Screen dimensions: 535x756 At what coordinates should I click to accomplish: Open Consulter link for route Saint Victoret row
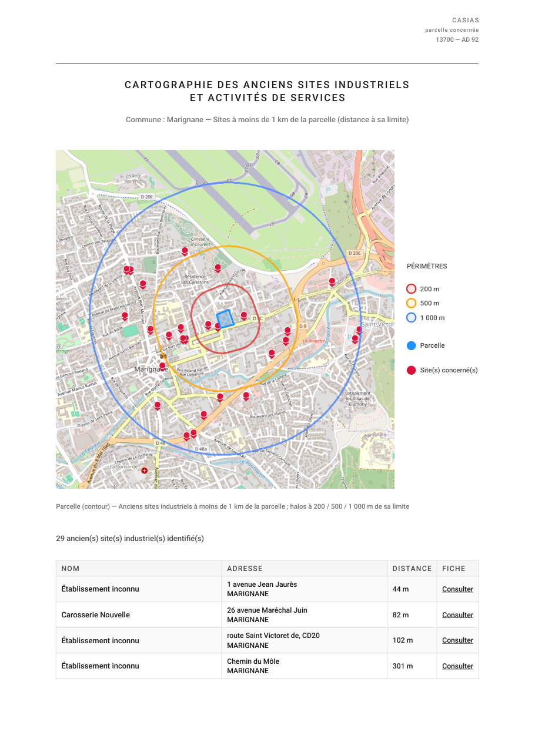(x=457, y=640)
